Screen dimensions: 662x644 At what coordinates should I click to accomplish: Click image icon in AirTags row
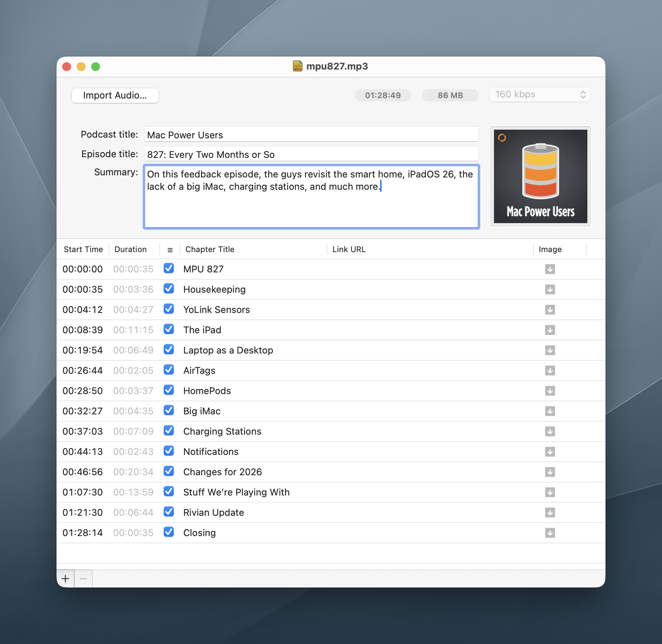tap(550, 371)
